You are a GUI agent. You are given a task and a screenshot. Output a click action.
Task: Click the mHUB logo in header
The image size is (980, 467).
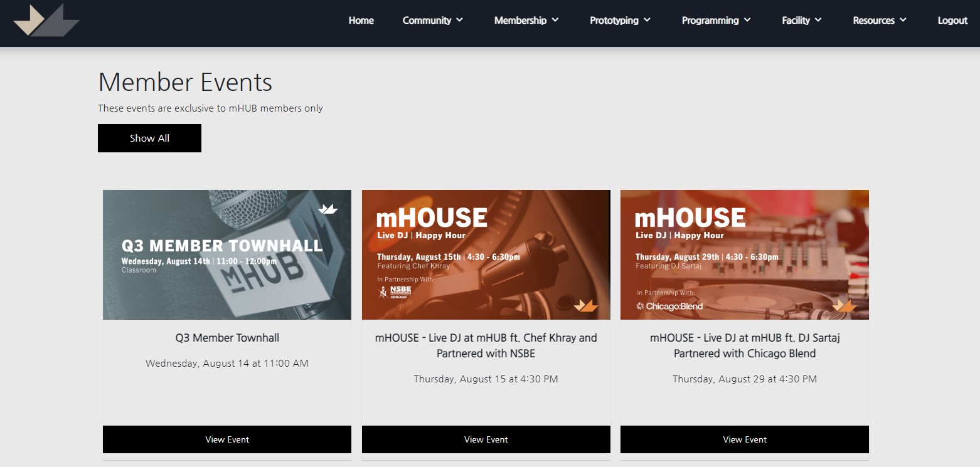click(x=46, y=20)
